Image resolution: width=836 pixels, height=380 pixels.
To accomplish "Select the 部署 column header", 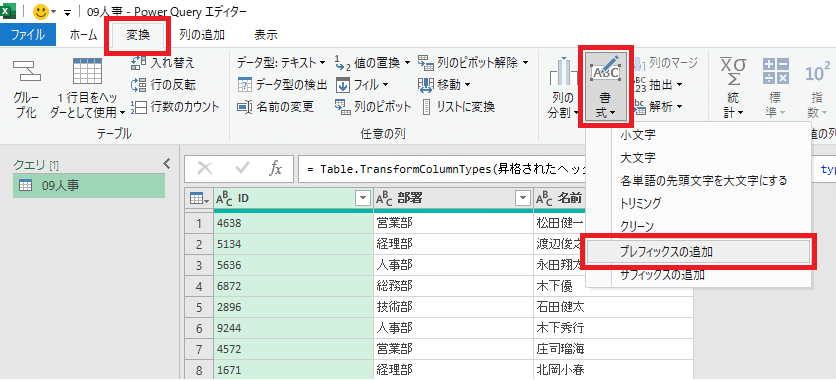I will click(453, 199).
